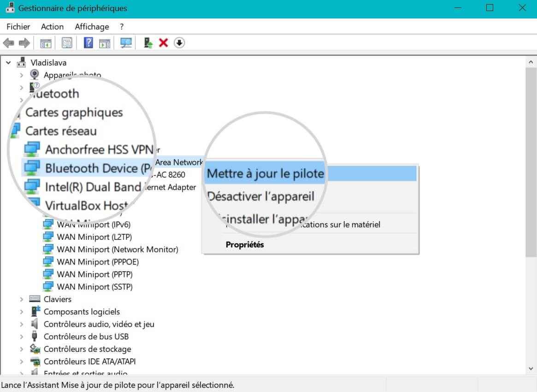
Task: Select VirtualBox Host adapter
Action: pyautogui.click(x=86, y=205)
